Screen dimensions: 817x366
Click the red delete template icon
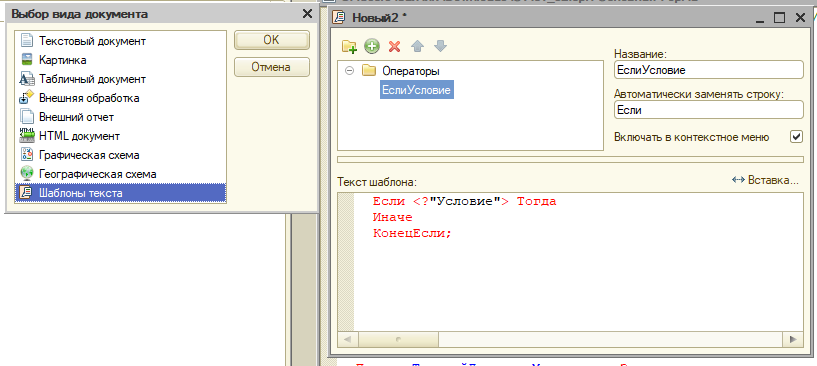point(394,46)
